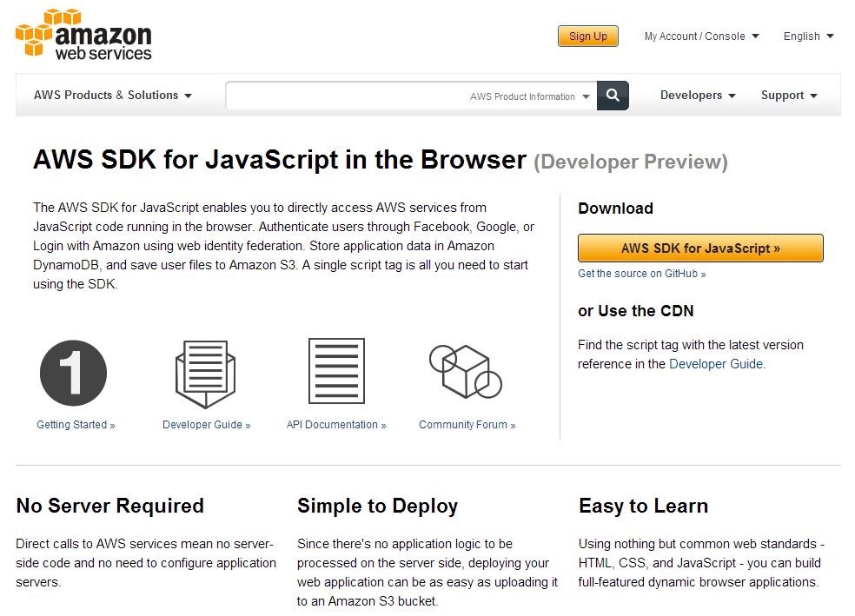The width and height of the screenshot is (855, 616).
Task: Open the Support menu
Action: coord(789,95)
